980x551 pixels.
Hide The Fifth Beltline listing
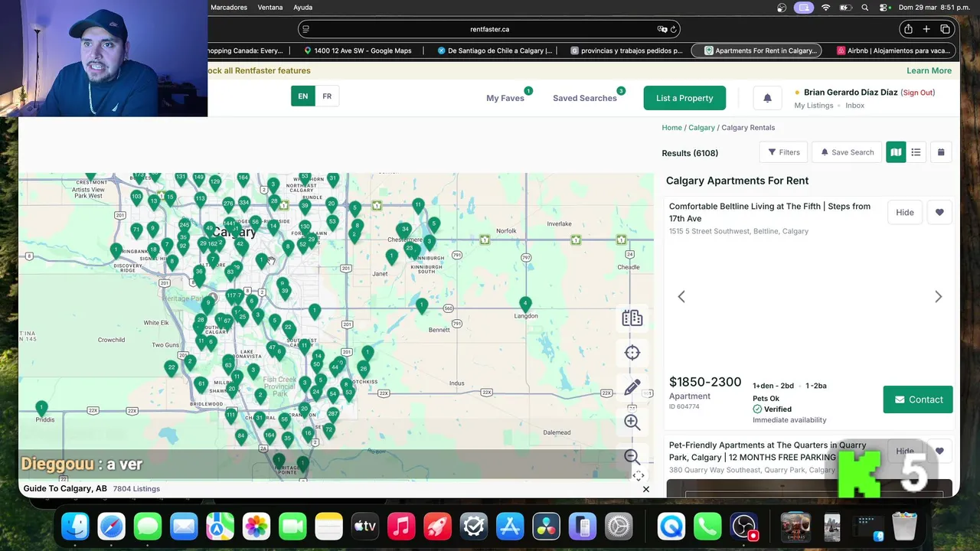pyautogui.click(x=905, y=213)
